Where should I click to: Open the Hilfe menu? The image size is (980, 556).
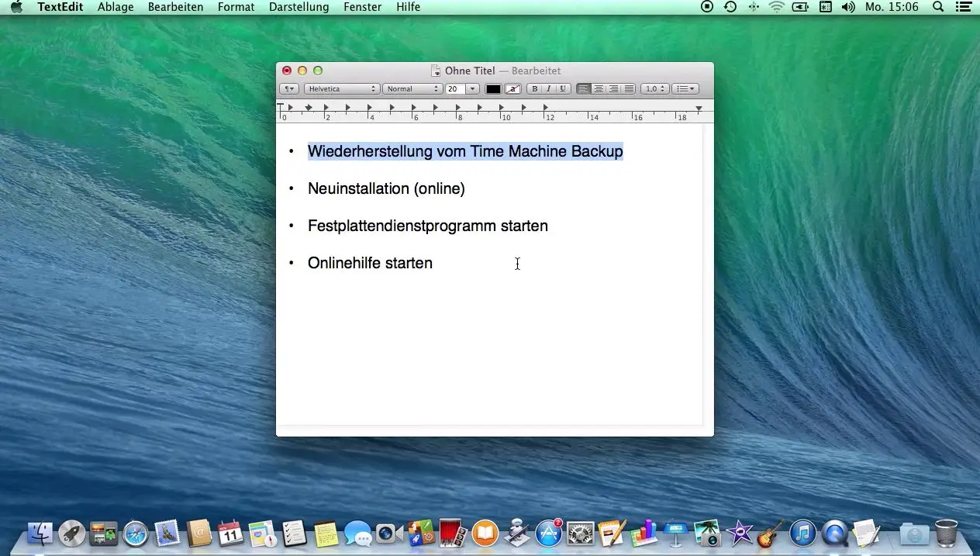408,7
